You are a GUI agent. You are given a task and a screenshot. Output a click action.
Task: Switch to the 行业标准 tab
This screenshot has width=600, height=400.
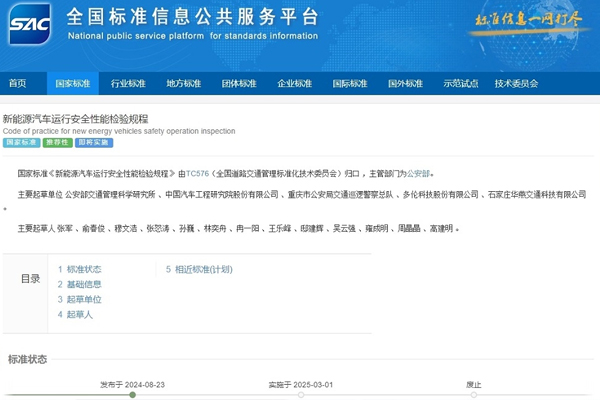[x=128, y=83]
